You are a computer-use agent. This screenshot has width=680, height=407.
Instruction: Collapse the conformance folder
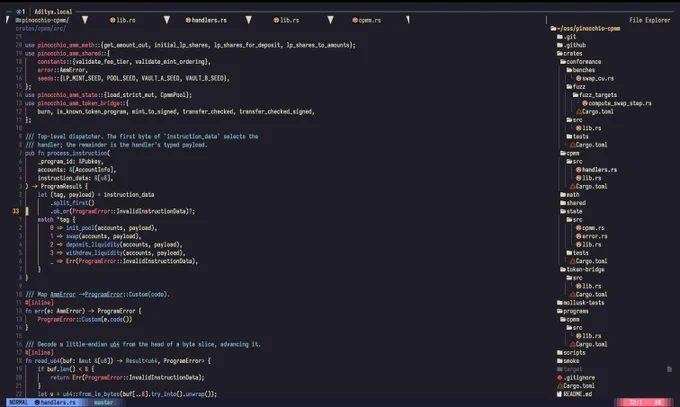563,62
